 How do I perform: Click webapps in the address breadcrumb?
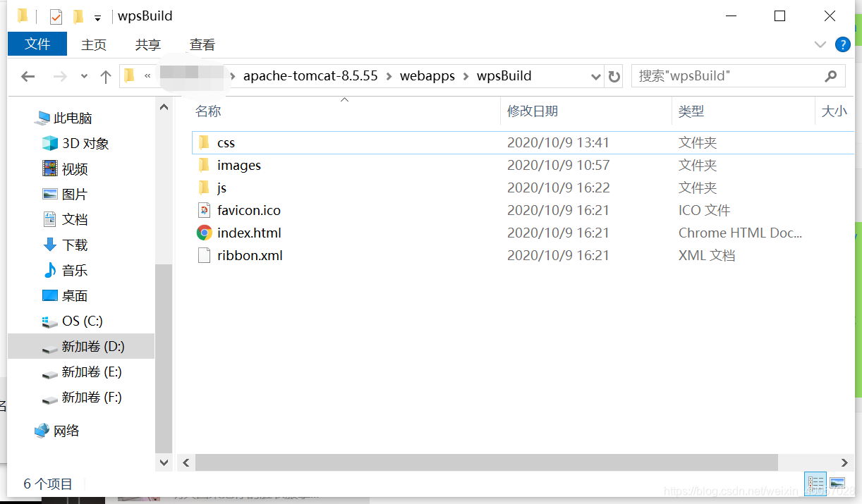point(427,76)
